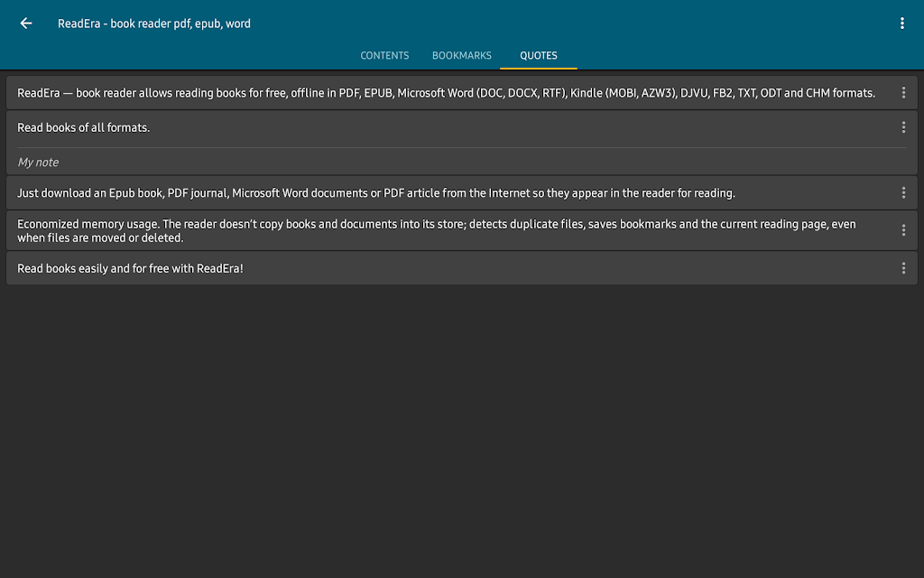Open the top-right overflow menu
This screenshot has width=924, height=578.
tap(901, 23)
